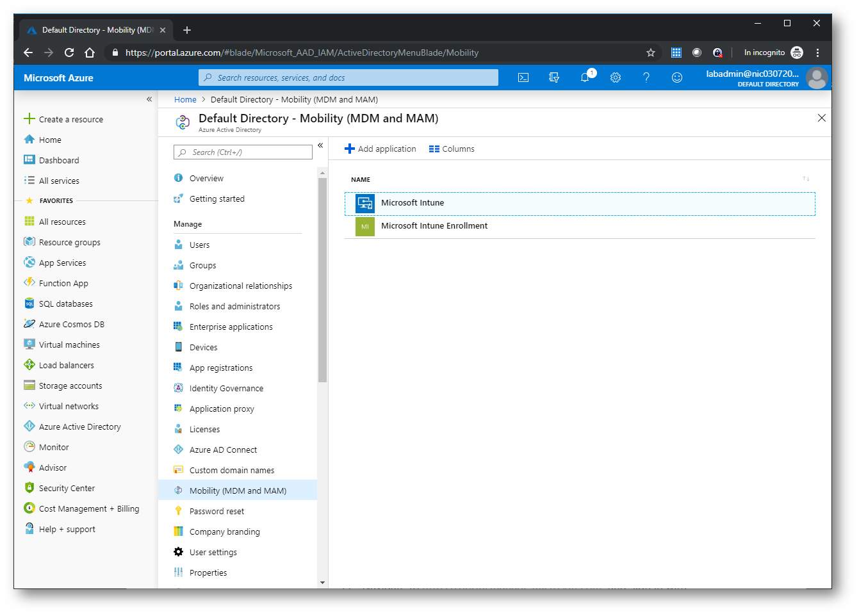Close the Mobility blade with X

pyautogui.click(x=821, y=118)
